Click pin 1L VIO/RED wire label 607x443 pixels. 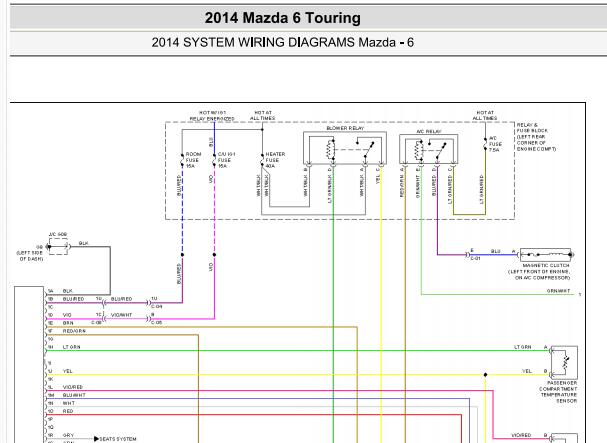click(72, 387)
